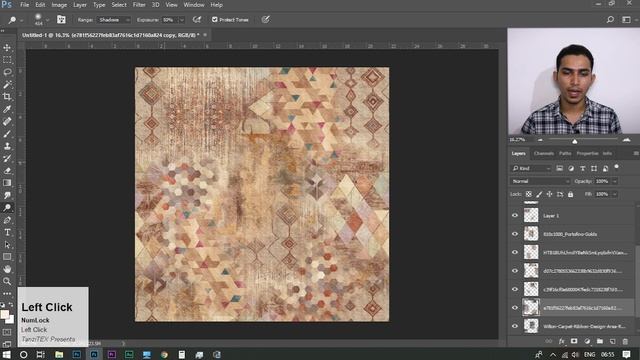Screen dimensions: 640x360
Task: Link layers icon in Layers panel
Action: click(x=549, y=341)
